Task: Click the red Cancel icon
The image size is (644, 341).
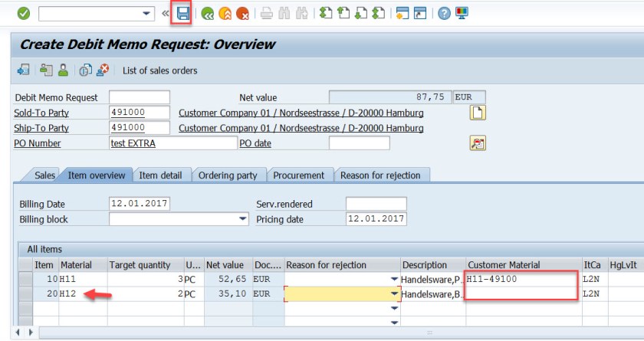Action: (242, 13)
